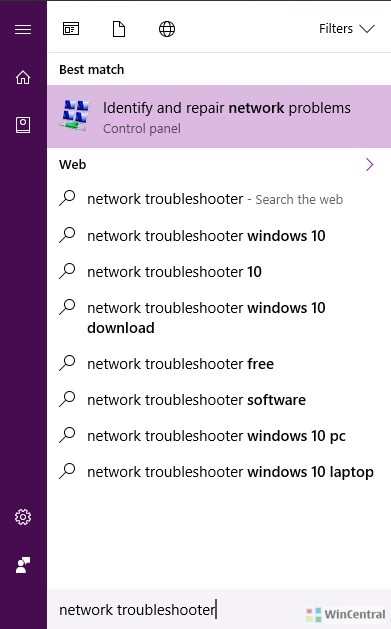Click the Feedback person icon

(23, 565)
